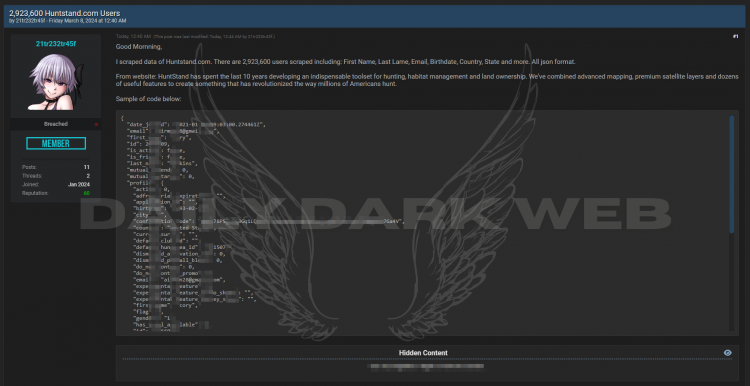Open the anime avatar profile picture
This screenshot has height=386, width=750.
pyautogui.click(x=56, y=82)
